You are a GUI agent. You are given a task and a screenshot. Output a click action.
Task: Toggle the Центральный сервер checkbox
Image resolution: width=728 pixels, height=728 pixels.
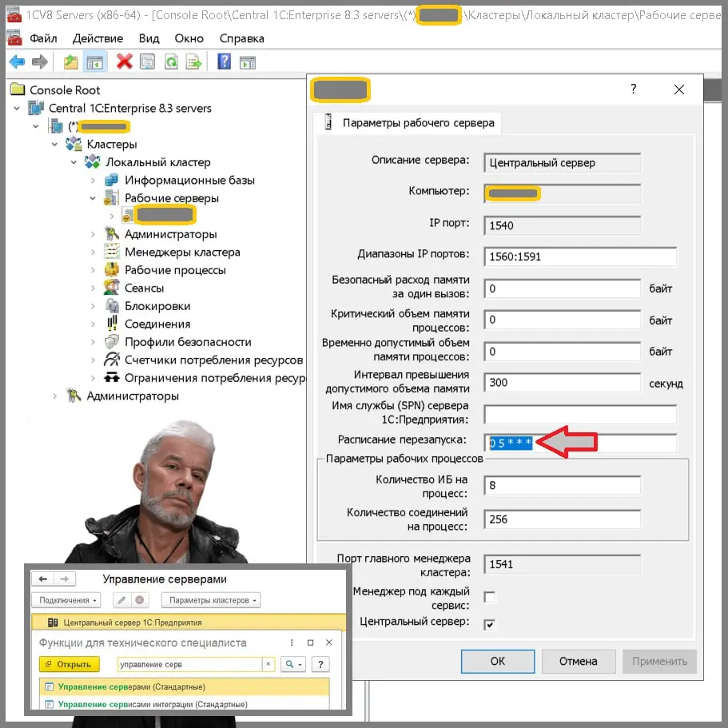(x=489, y=625)
